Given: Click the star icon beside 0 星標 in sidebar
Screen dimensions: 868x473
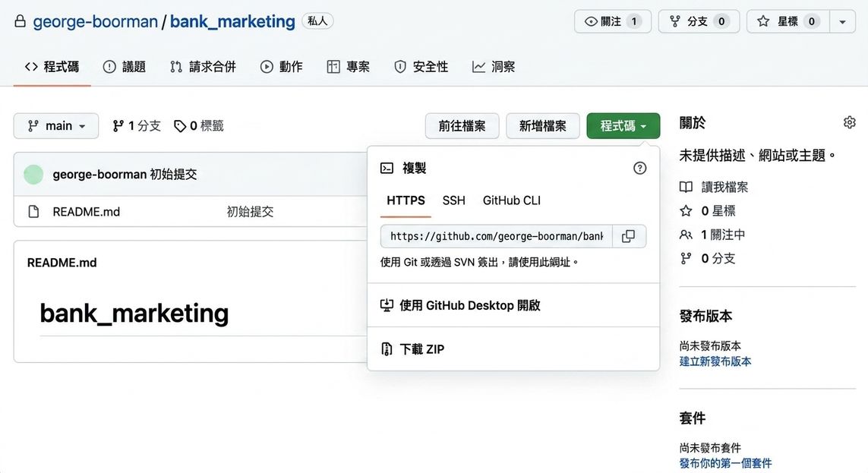Looking at the screenshot, I should click(686, 211).
